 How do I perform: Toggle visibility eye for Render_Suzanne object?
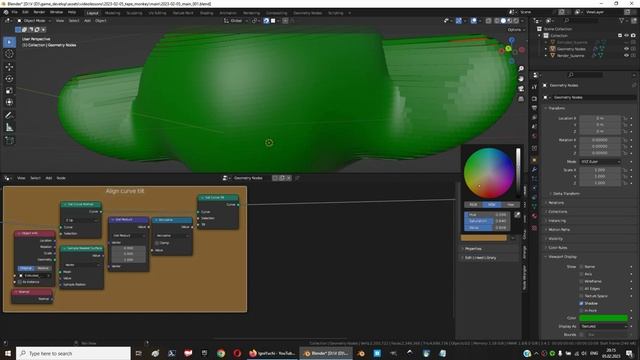[x=626, y=55]
